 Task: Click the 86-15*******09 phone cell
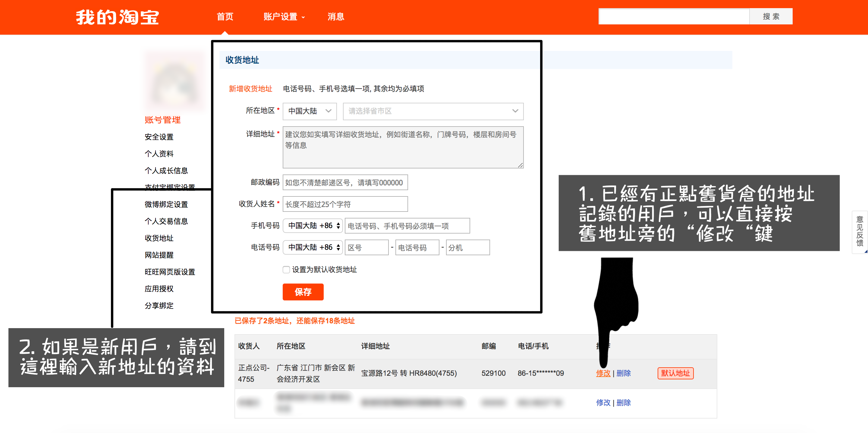(x=540, y=373)
